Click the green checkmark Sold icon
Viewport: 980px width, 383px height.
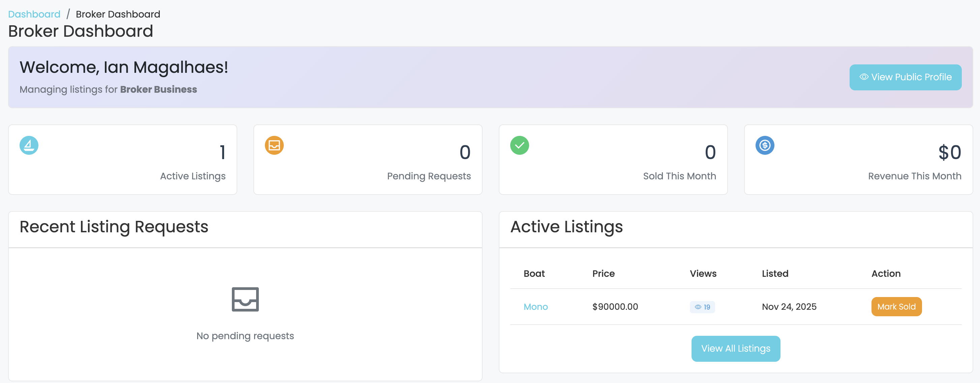click(519, 145)
